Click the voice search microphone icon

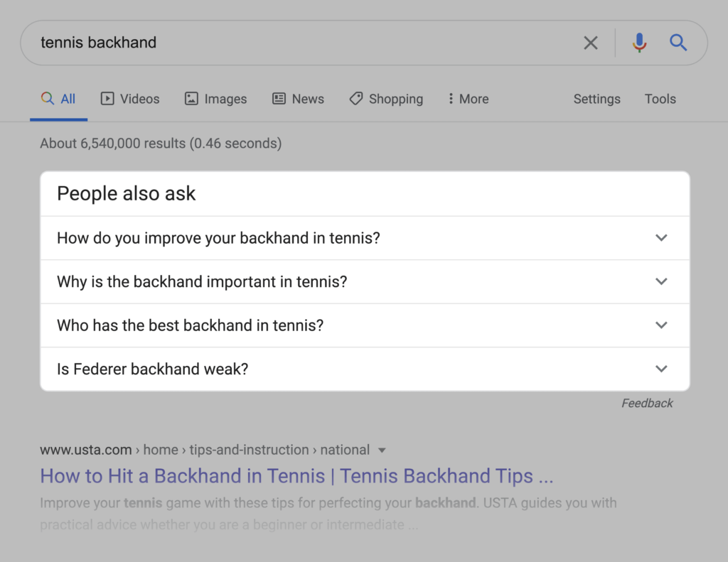pos(639,43)
